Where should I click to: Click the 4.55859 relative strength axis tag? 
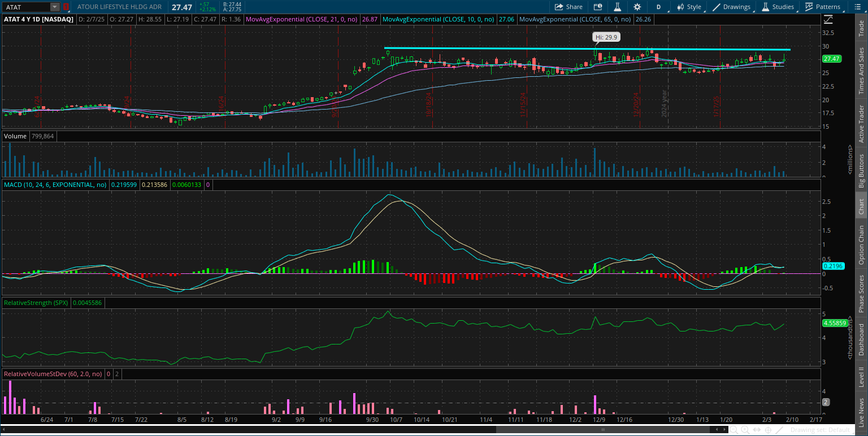point(836,323)
